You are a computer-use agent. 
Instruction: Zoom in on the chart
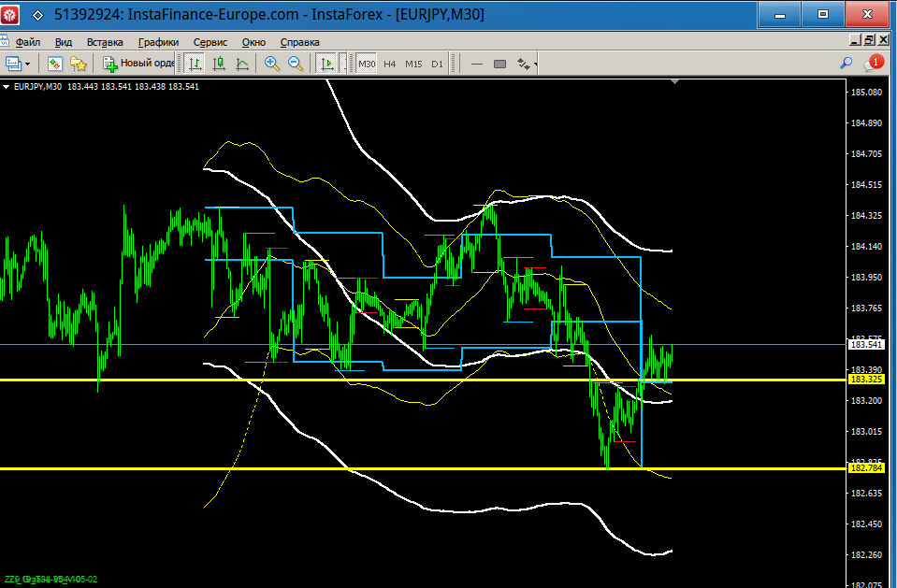coord(272,64)
